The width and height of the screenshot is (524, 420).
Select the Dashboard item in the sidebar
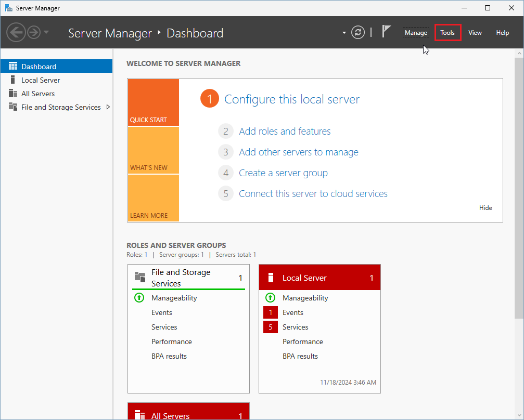click(39, 66)
